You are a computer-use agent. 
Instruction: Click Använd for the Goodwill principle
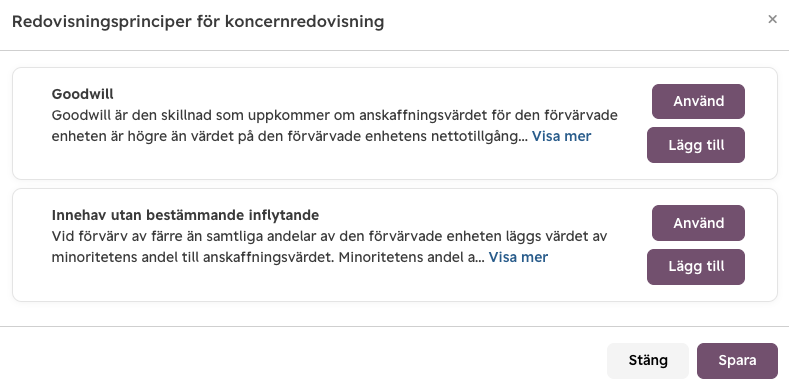point(698,101)
